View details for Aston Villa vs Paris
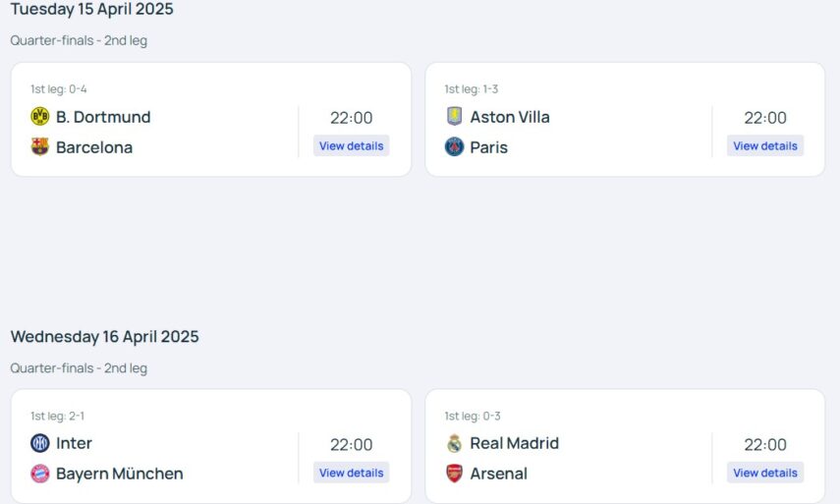This screenshot has height=504, width=840. (765, 145)
